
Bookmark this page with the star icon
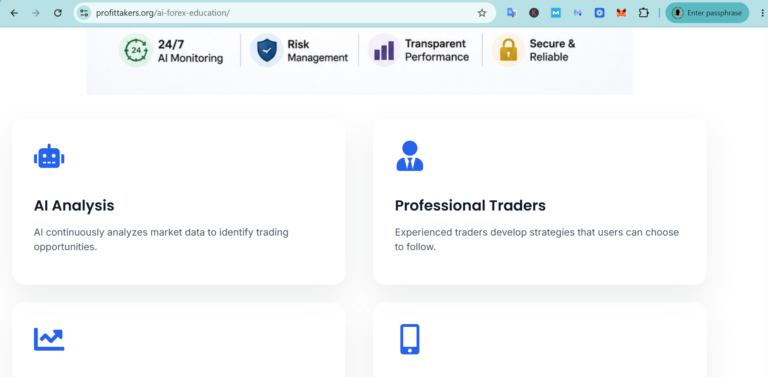pyautogui.click(x=482, y=13)
